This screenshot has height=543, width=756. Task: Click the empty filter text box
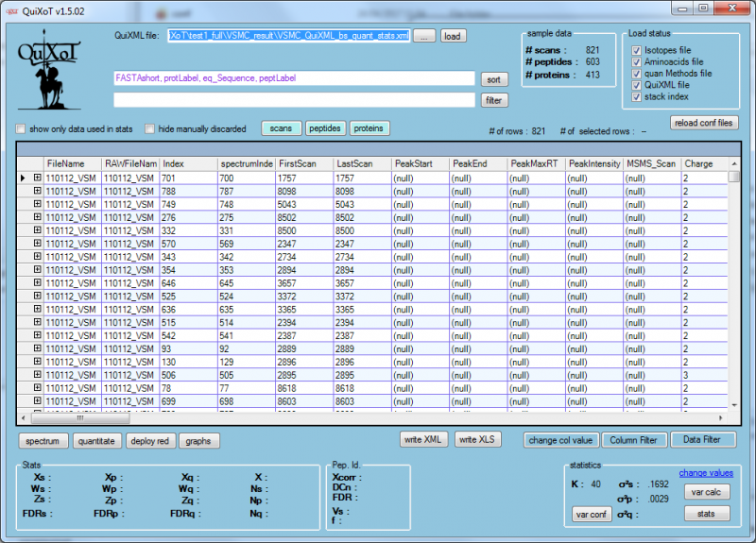[294, 100]
